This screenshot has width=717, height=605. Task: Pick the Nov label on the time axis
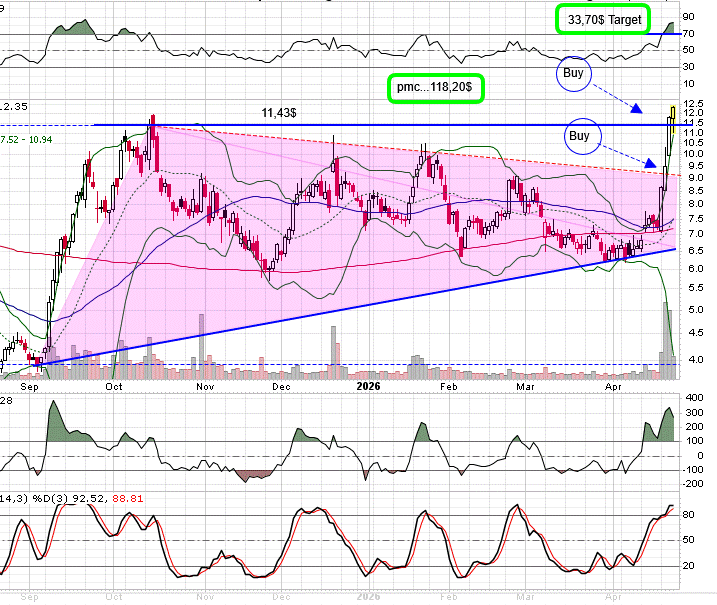(x=205, y=385)
